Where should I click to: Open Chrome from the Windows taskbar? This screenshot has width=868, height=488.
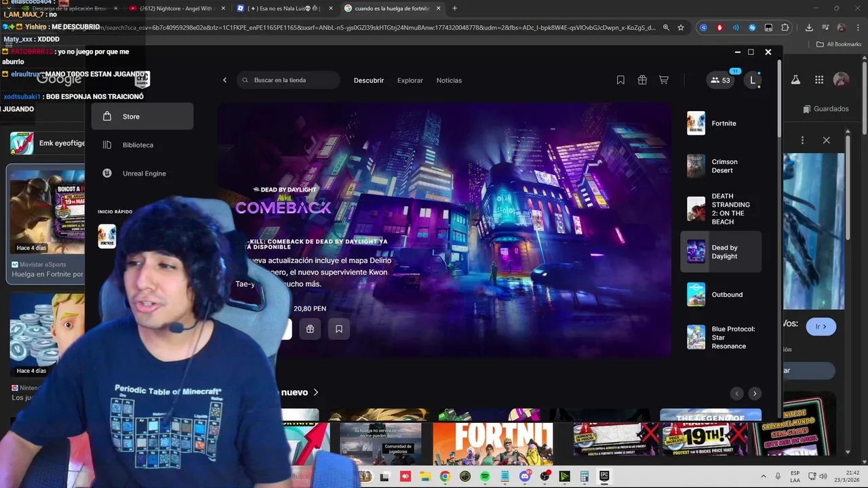pos(445,476)
